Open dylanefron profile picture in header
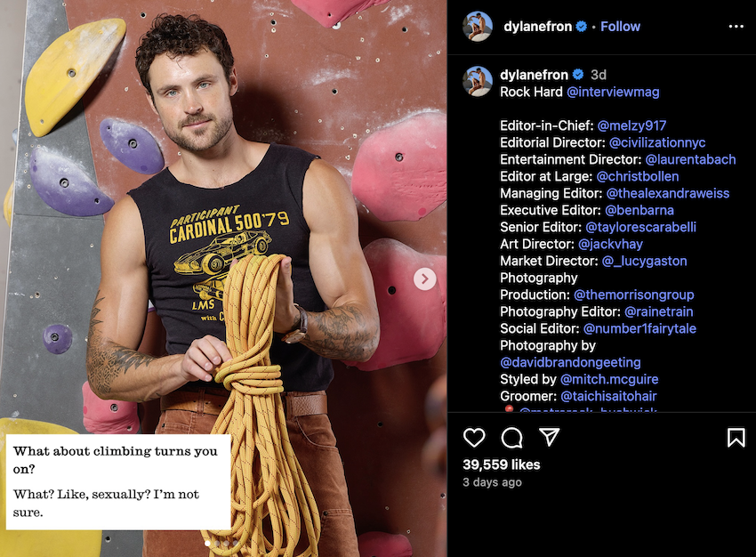 (478, 27)
